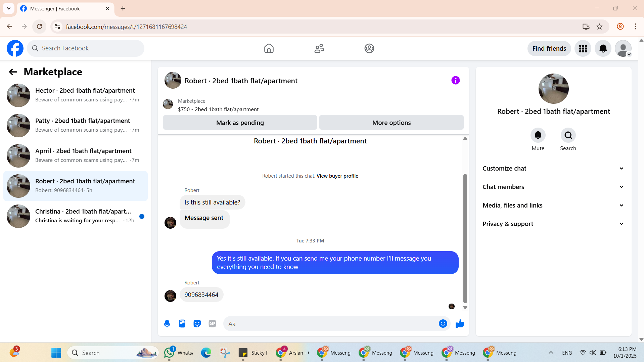The width and height of the screenshot is (644, 362).
Task: Expand the Customize chat section
Action: pyautogui.click(x=553, y=169)
